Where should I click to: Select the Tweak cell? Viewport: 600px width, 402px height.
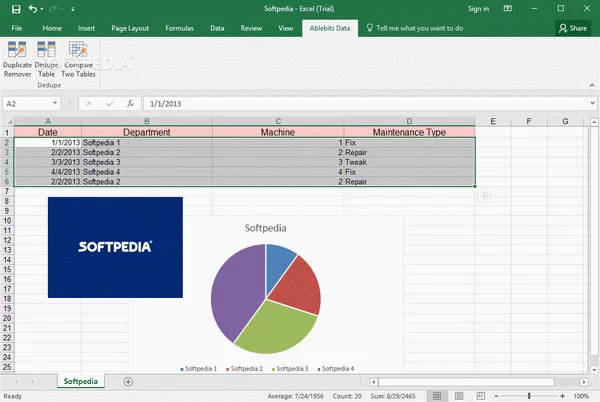click(409, 162)
